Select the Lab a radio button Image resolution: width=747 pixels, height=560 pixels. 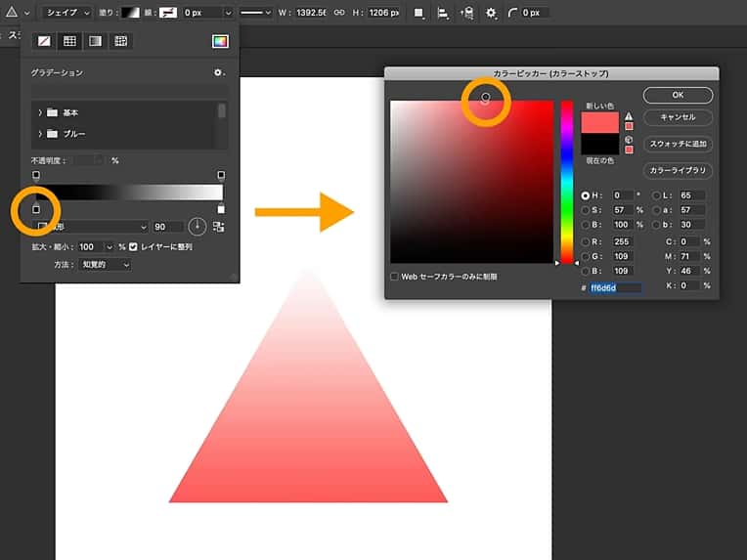657,210
